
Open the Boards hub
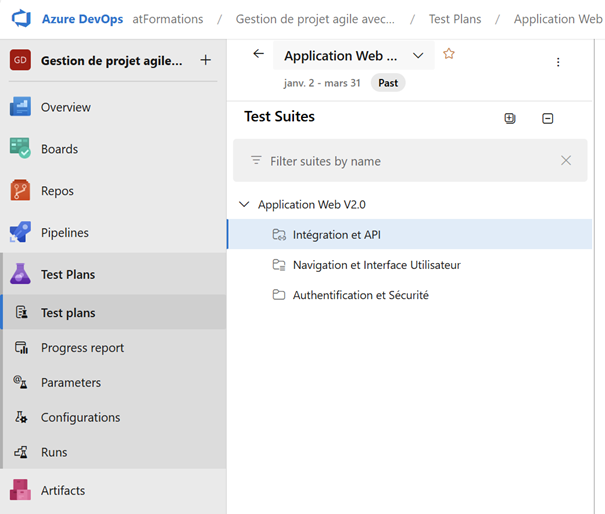(59, 149)
